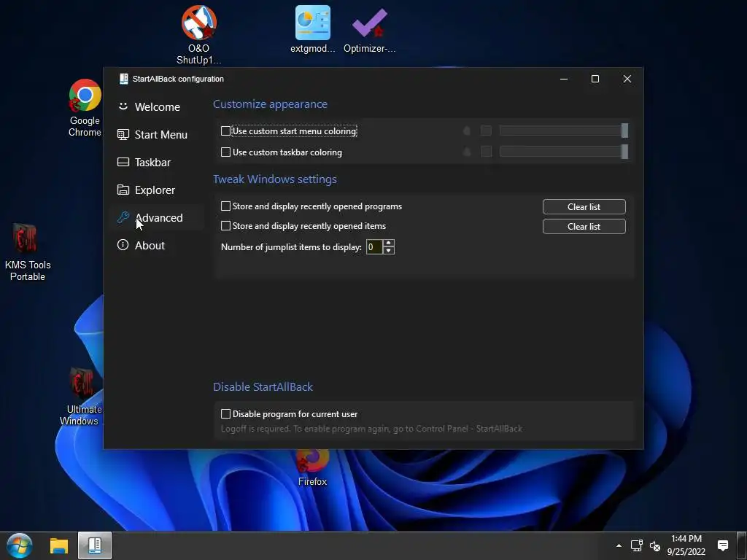Click 'Number of jumplist items to display' label
The width and height of the screenshot is (747, 560).
tap(291, 247)
